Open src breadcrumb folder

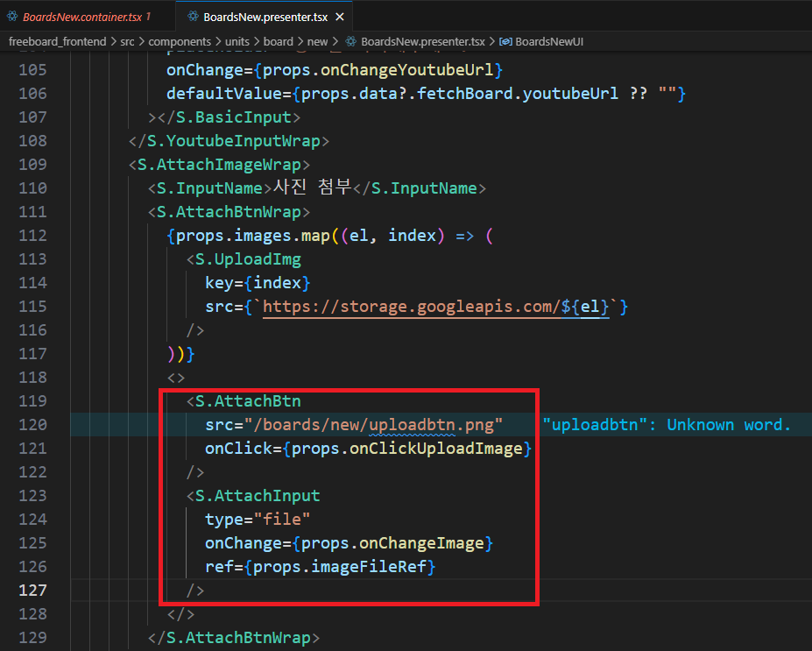tap(127, 41)
